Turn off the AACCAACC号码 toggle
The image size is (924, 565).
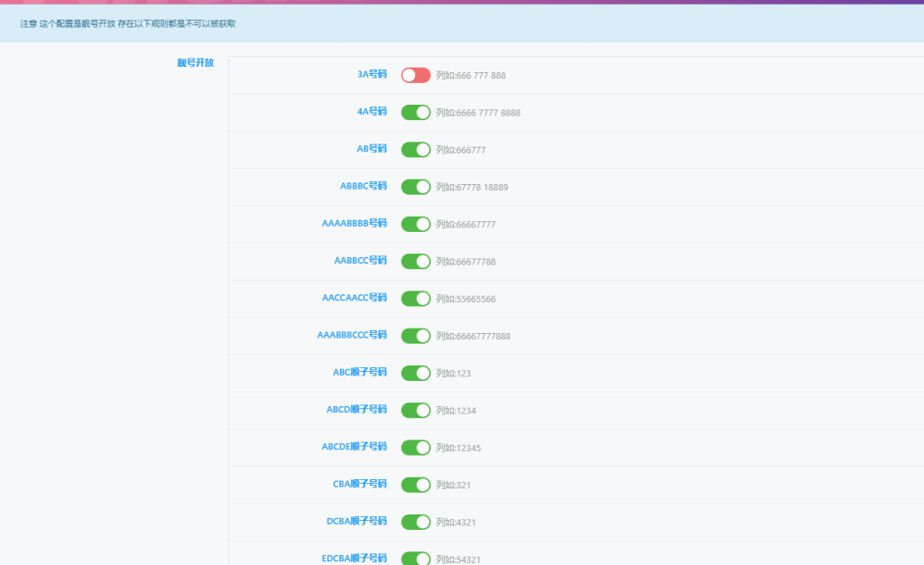416,298
